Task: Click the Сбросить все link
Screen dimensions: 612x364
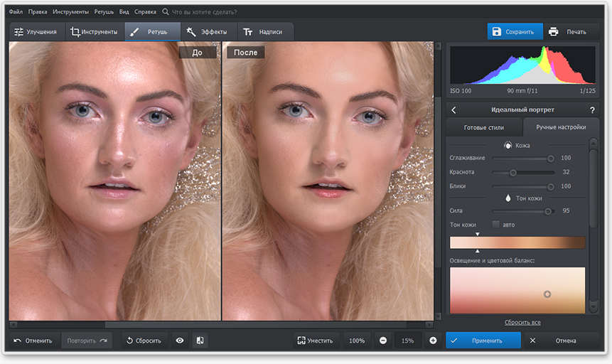Action: click(x=522, y=322)
